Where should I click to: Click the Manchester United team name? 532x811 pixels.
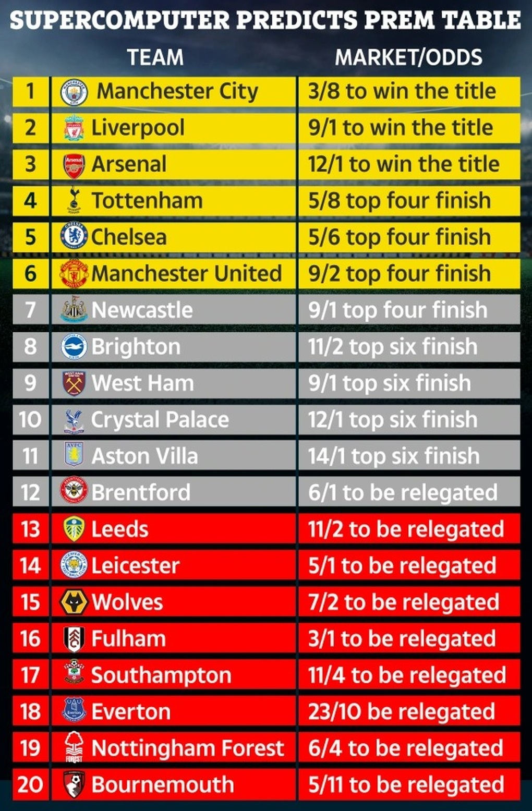[186, 274]
